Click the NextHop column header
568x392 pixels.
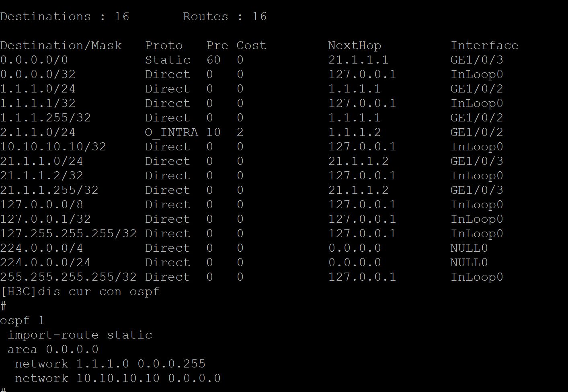pos(355,45)
